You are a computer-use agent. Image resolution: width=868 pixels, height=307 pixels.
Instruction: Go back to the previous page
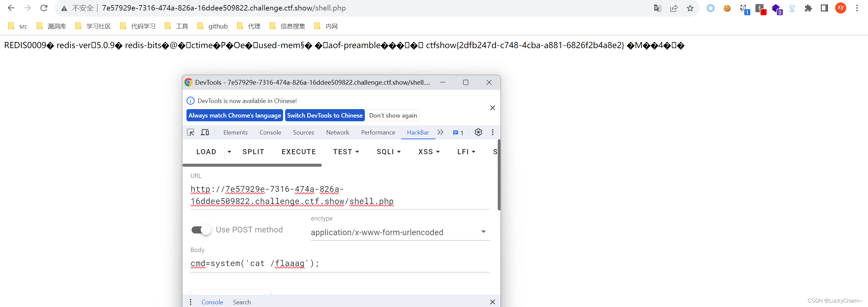point(11,8)
